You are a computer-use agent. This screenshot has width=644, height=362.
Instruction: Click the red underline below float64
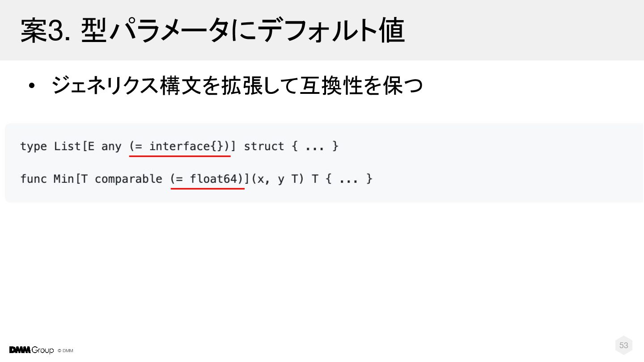208,189
